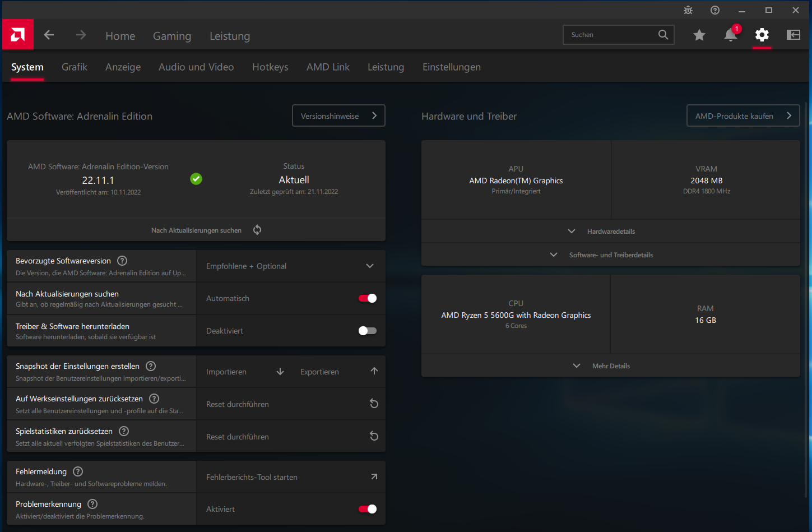
Task: Expand Mehr Details under CPU
Action: pyautogui.click(x=611, y=366)
